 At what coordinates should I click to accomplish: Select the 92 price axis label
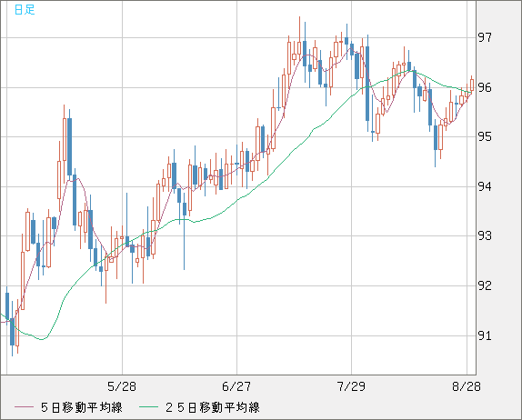[x=485, y=285]
